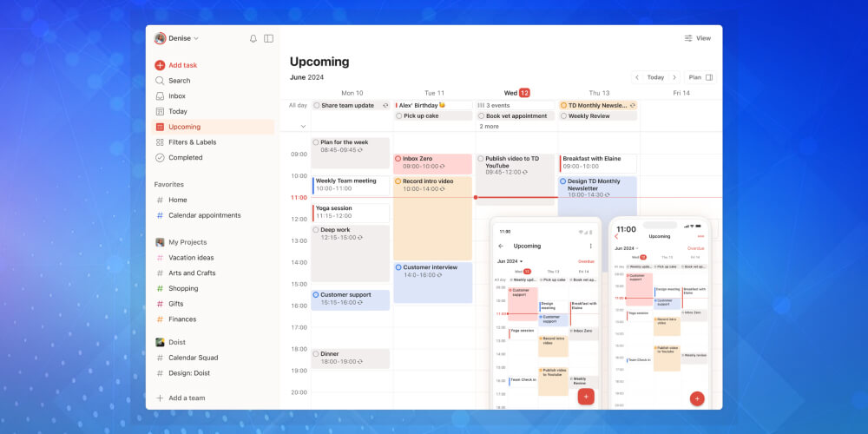The image size is (868, 434).
Task: Select Upcoming in the sidebar
Action: [x=213, y=127]
